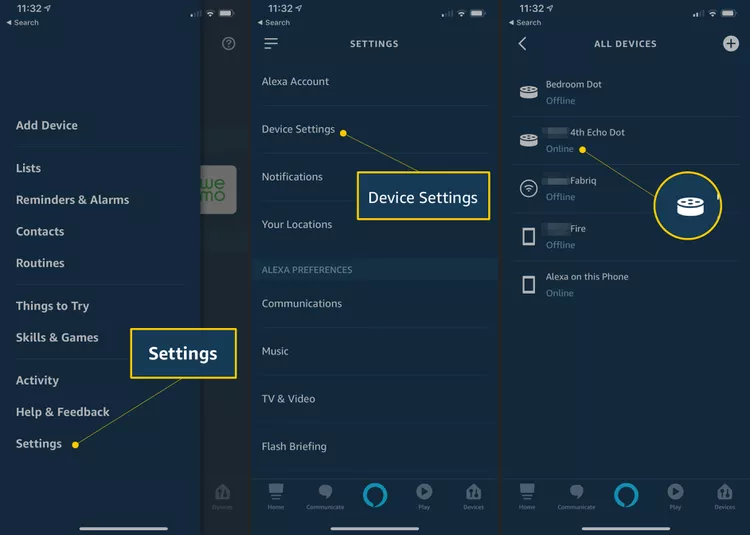Open Contacts in side menu

[40, 231]
